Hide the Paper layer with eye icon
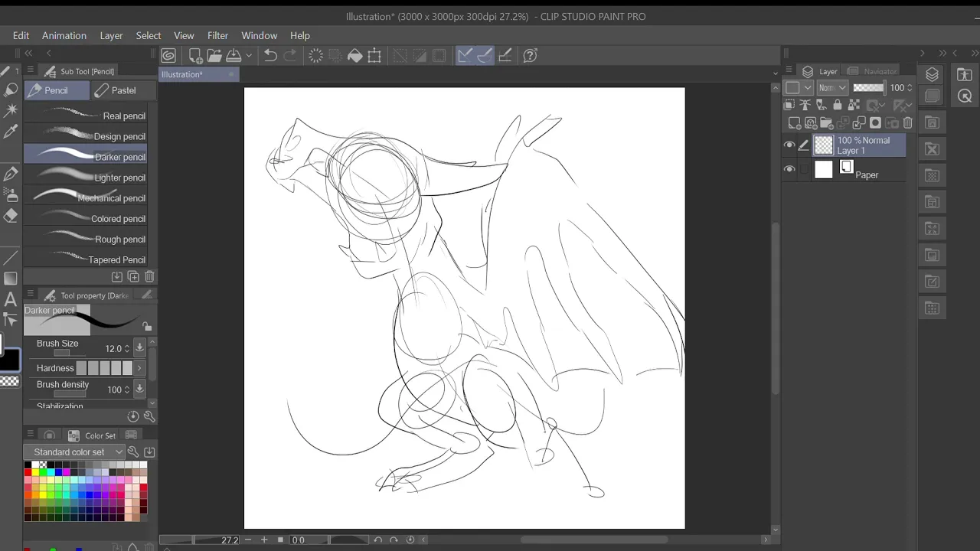 click(x=789, y=170)
